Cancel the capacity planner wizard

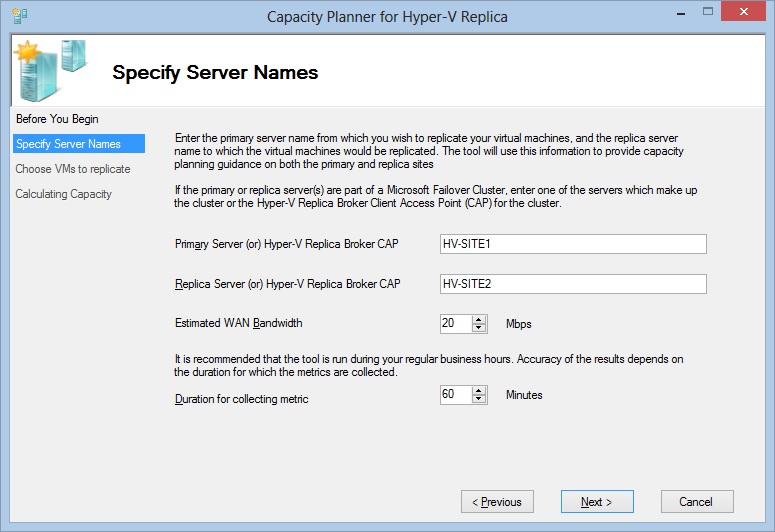coord(695,502)
